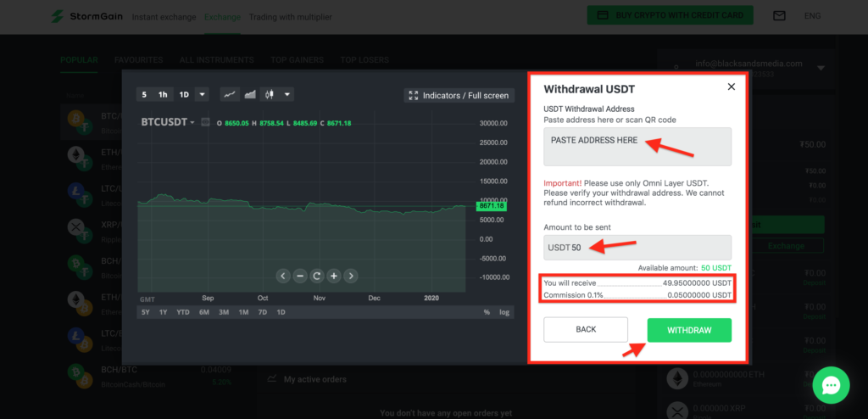Select the candlestick chart style icon
This screenshot has height=419, width=868.
coord(270,95)
